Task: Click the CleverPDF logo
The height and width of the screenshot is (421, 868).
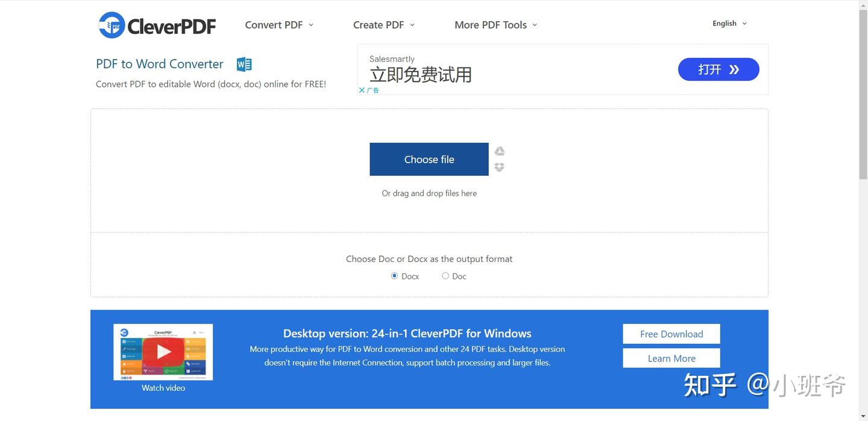Action: click(157, 25)
